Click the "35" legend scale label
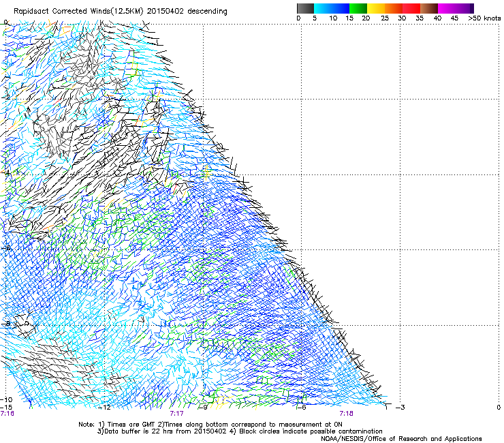Viewport: 504px width, 443px height. [x=420, y=18]
